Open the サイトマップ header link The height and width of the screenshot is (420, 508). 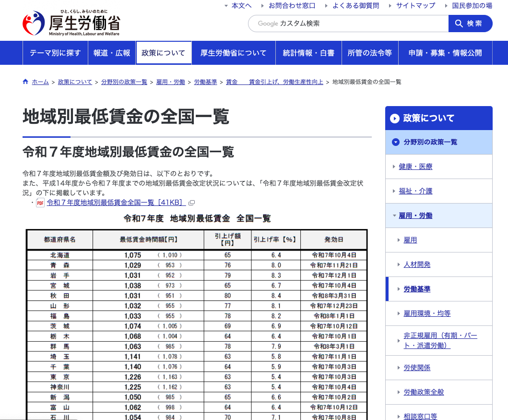(415, 6)
